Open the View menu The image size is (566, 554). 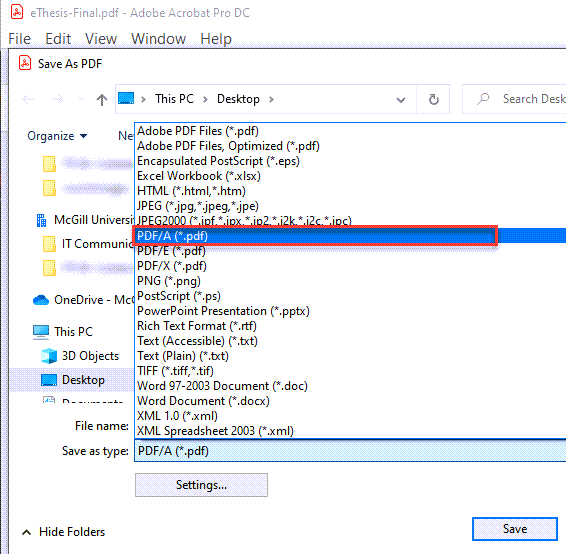[101, 39]
